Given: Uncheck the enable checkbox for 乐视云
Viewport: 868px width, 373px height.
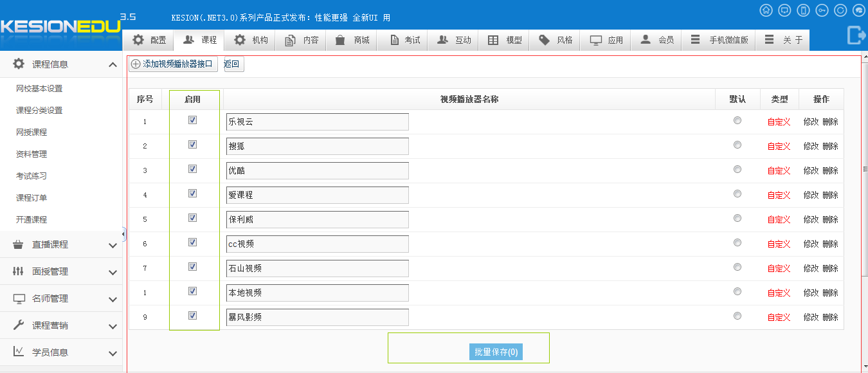Looking at the screenshot, I should (192, 120).
